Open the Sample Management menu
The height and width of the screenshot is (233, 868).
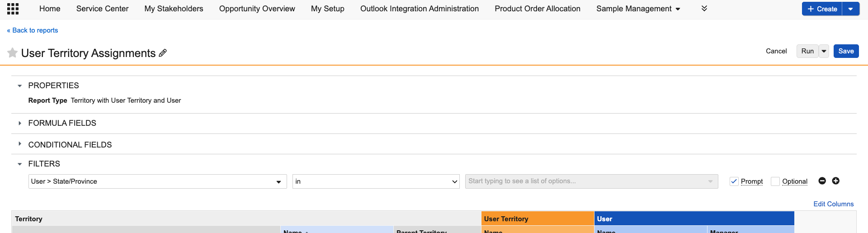[638, 9]
